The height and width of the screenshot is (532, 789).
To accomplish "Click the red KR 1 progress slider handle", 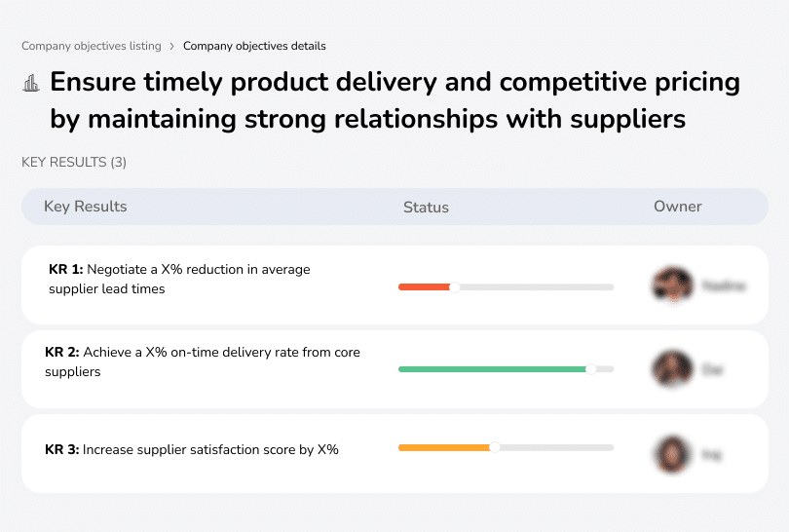I will 454,287.
